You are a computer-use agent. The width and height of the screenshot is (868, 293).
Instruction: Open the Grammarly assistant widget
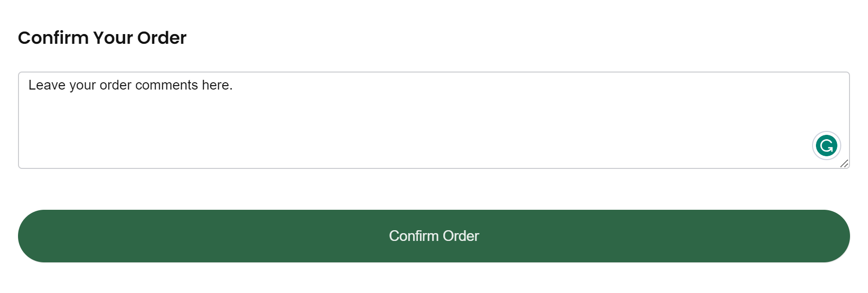(826, 146)
